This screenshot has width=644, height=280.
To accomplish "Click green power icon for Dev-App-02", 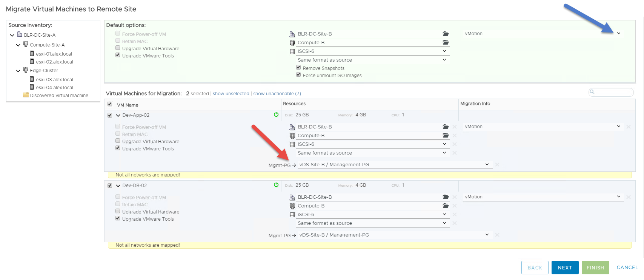I will 276,115.
